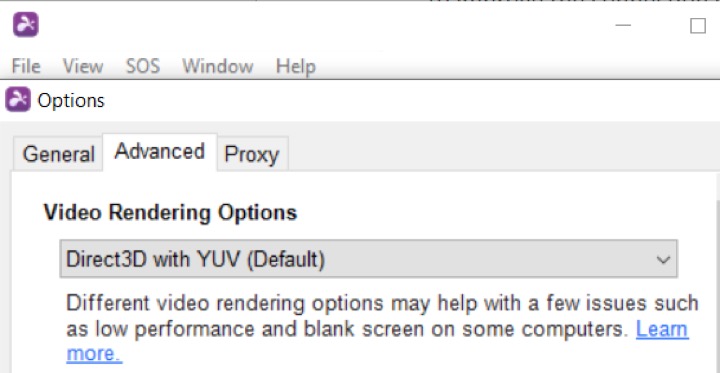Maximize the Splashtop main window

[698, 26]
